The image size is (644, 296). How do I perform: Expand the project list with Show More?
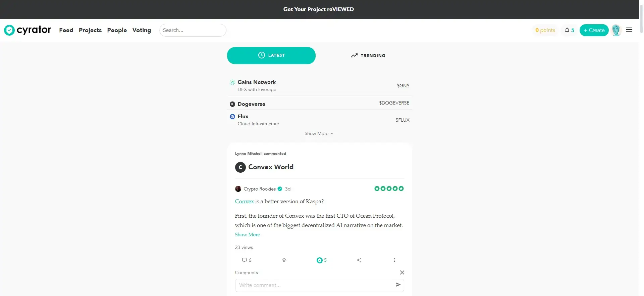pos(319,134)
